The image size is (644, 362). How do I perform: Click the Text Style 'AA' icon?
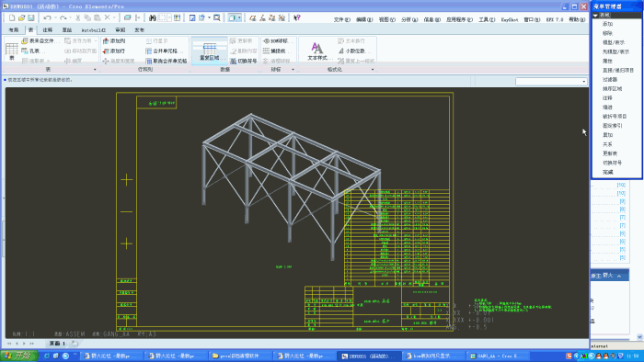pyautogui.click(x=316, y=48)
